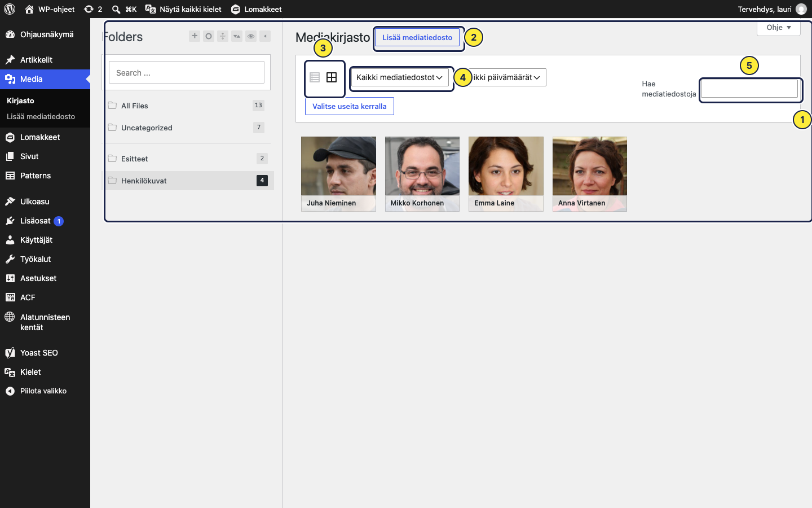
Task: Click Piilota valikko collapse menu icon
Action: coord(10,391)
